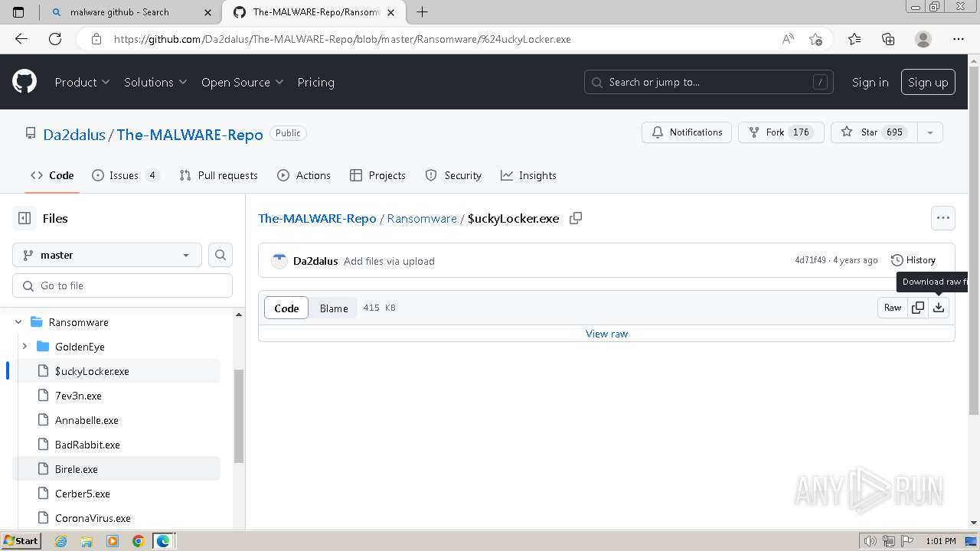Select the Code view toggle

point(286,308)
